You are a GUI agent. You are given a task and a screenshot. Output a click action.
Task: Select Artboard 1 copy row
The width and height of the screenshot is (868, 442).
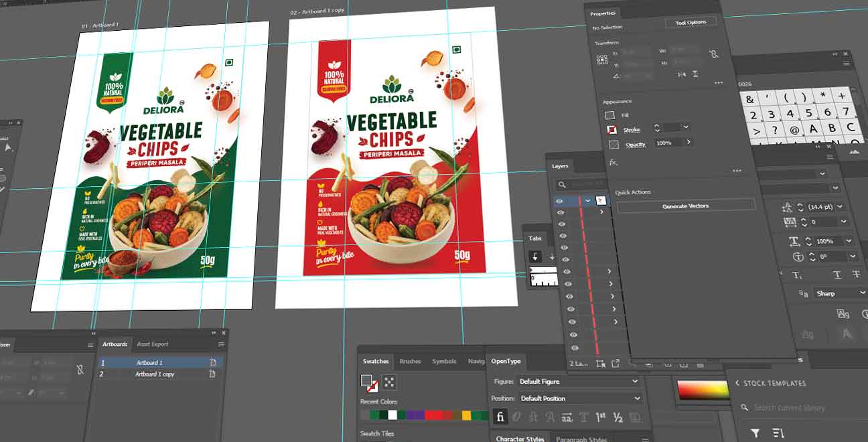(159, 374)
